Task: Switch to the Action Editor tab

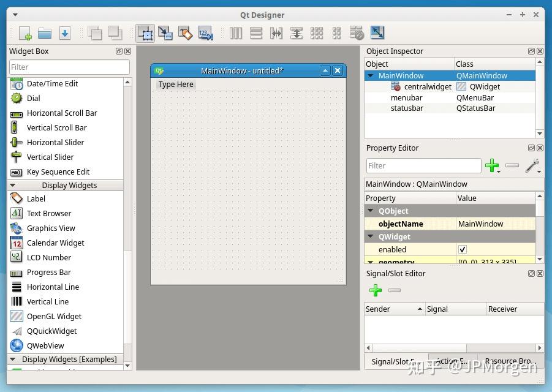Action: click(x=451, y=361)
